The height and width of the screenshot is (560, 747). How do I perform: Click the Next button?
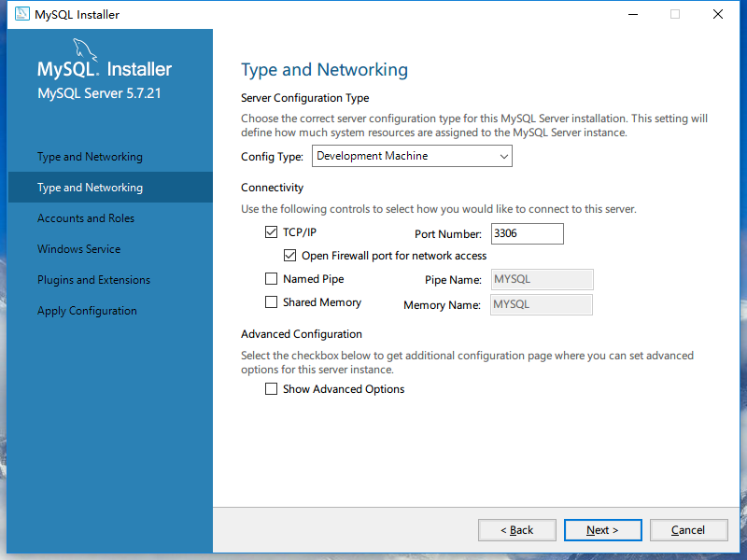(x=602, y=530)
